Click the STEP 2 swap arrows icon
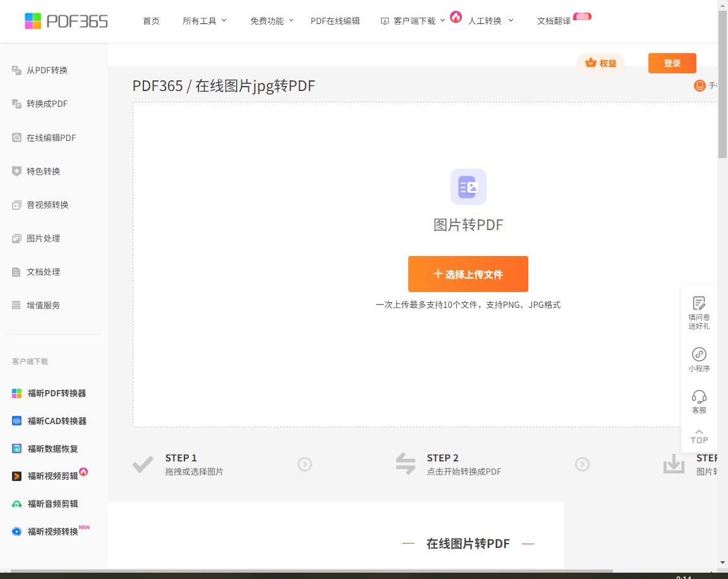728x579 pixels. pyautogui.click(x=405, y=463)
